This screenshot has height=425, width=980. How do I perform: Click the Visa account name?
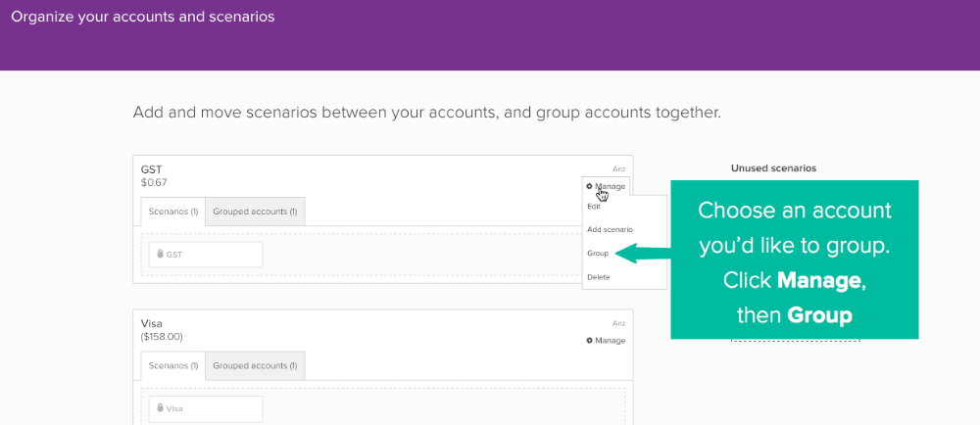point(152,324)
